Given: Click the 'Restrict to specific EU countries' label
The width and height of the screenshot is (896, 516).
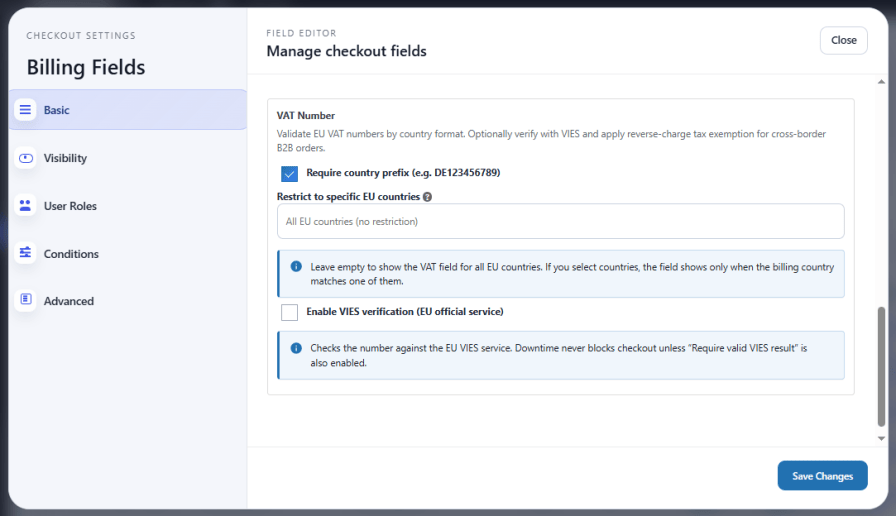Looking at the screenshot, I should click(x=348, y=197).
